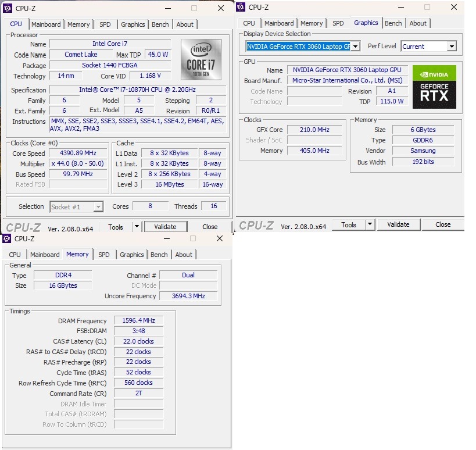Image resolution: width=476 pixels, height=450 pixels.
Task: Click GPU memory size 6 GBytes
Action: (423, 130)
